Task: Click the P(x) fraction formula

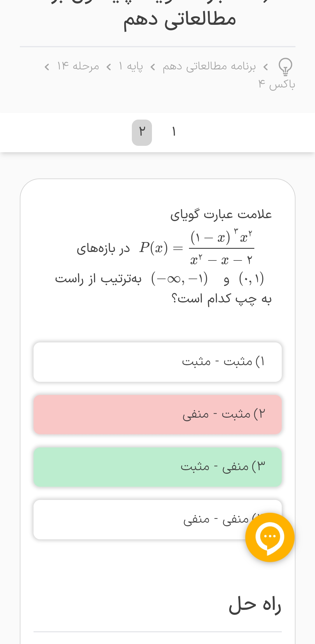Action: tap(197, 248)
